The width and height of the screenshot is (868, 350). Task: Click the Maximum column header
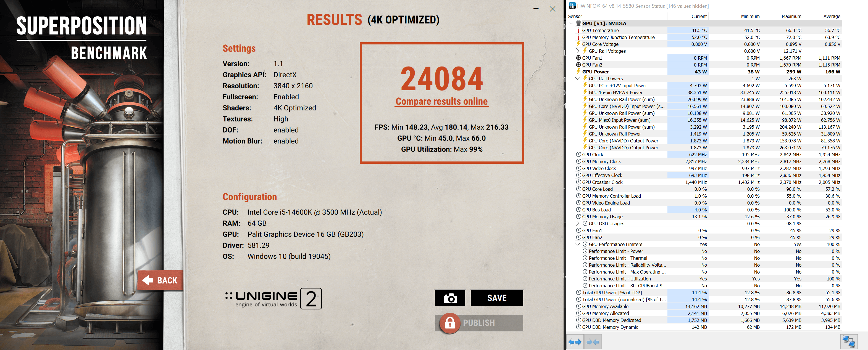791,16
